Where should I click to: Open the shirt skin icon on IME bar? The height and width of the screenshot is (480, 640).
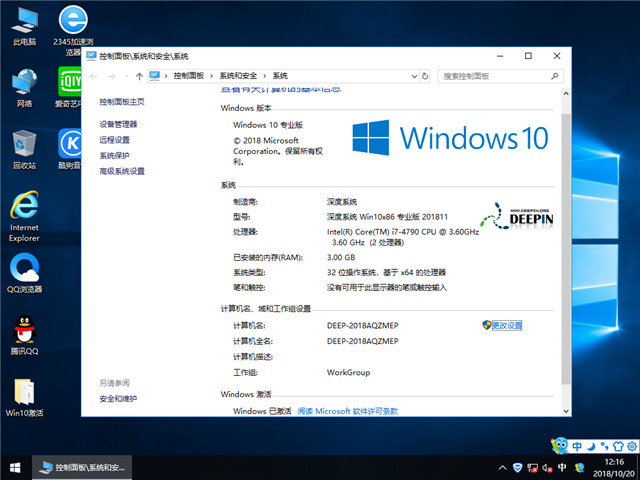[x=618, y=446]
